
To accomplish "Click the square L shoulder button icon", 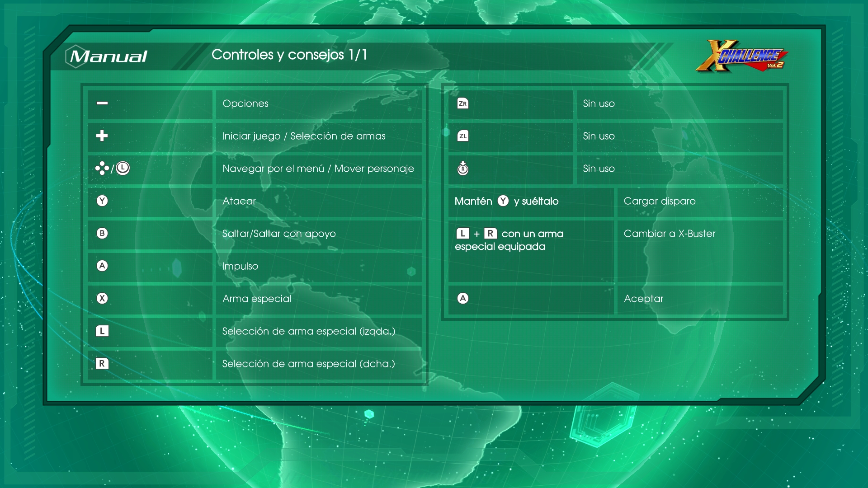I will (x=102, y=331).
